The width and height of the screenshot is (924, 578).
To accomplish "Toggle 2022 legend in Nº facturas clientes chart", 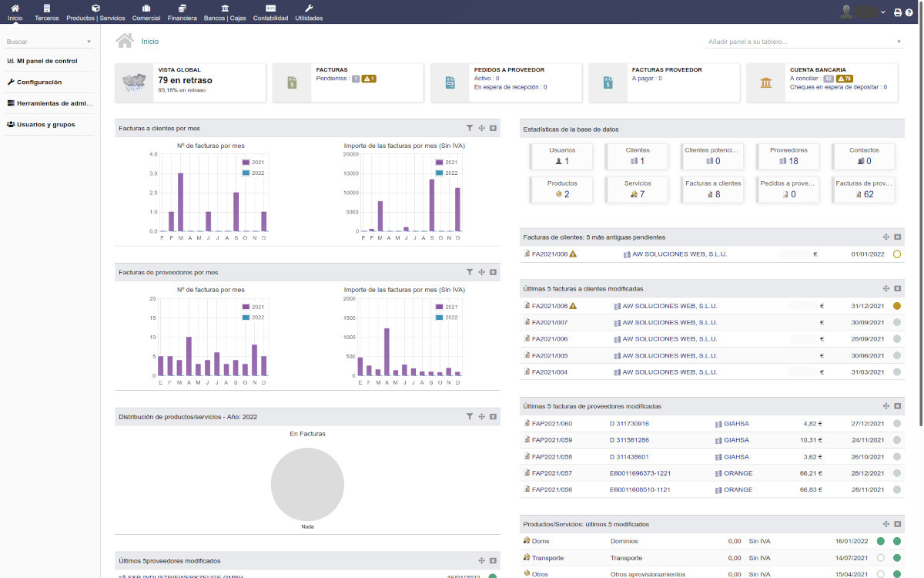I will [253, 173].
